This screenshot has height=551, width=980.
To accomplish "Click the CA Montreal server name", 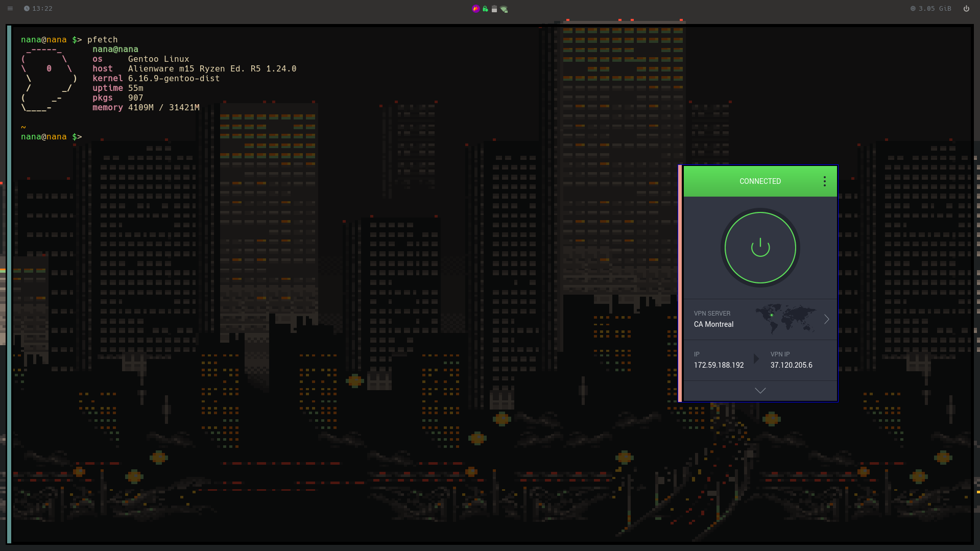I will tap(713, 324).
